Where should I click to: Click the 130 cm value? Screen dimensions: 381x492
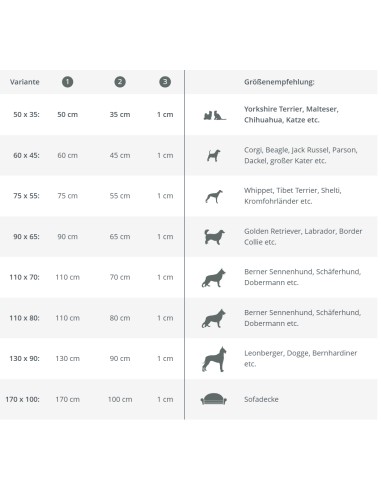point(68,359)
